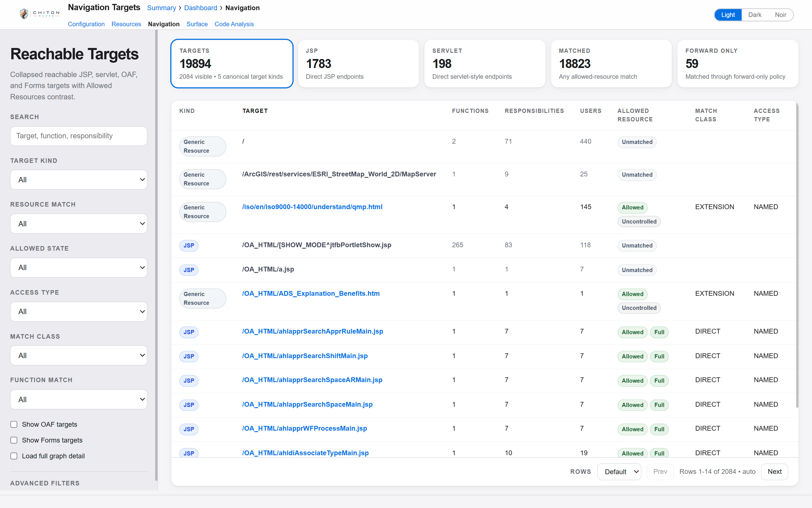Switch to Noir theme
This screenshot has height=508, width=812.
780,15
